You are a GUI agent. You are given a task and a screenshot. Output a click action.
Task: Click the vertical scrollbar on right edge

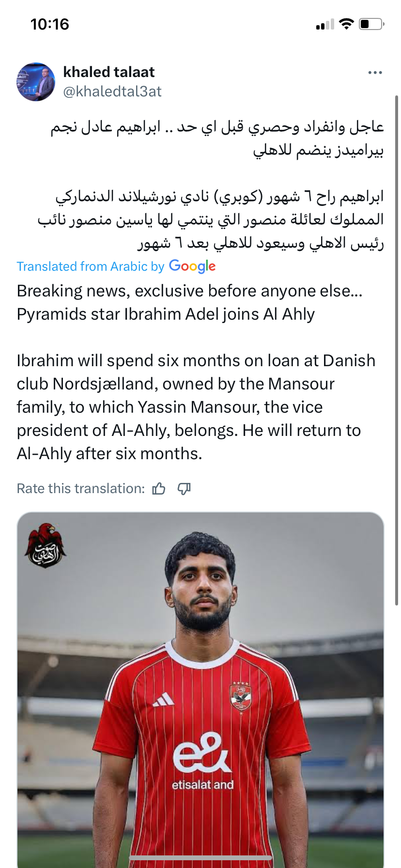point(397,349)
